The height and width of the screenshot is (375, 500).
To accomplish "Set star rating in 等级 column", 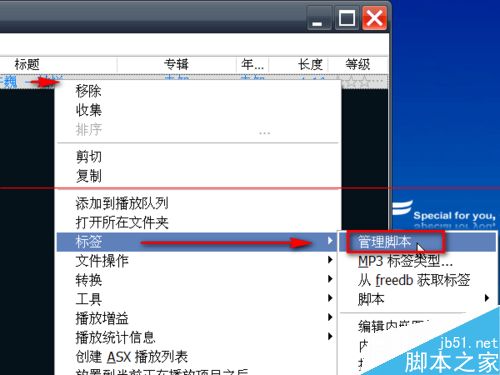I will click(363, 81).
